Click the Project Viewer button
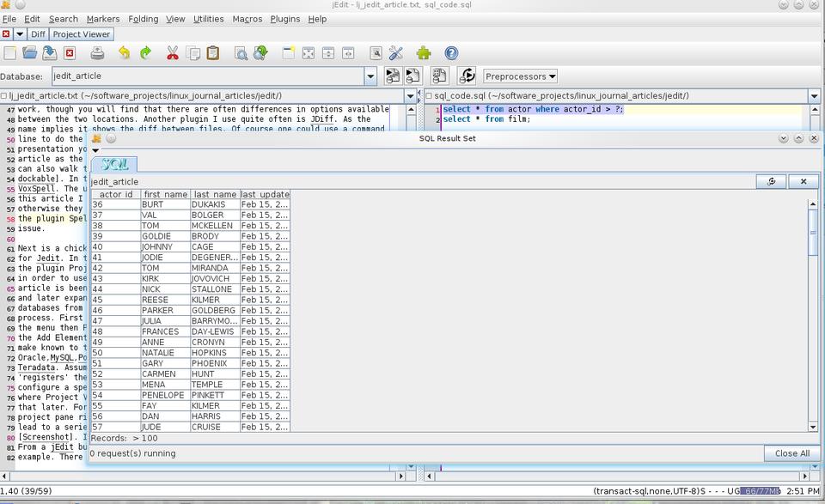Screen dimensions: 825x504 82,34
